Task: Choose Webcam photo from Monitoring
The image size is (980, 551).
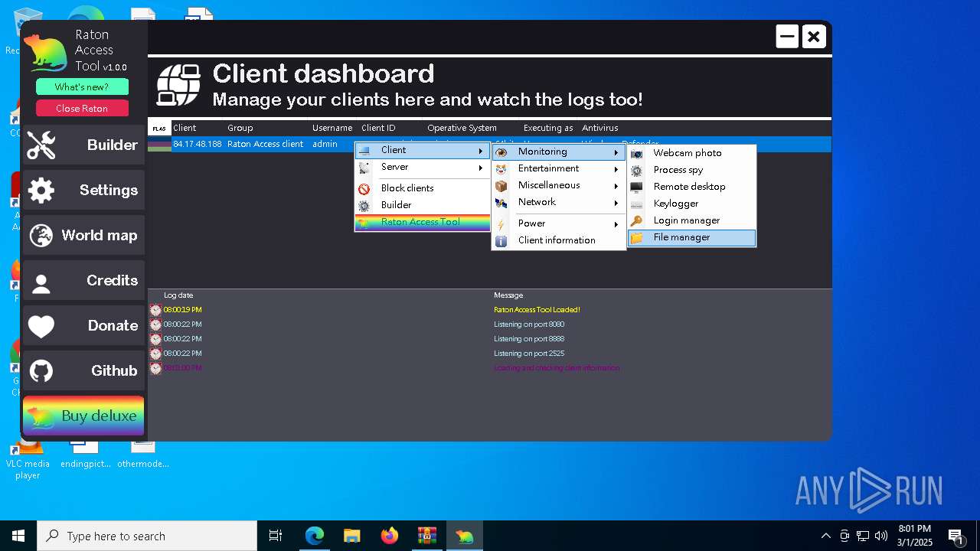Action: [x=692, y=153]
